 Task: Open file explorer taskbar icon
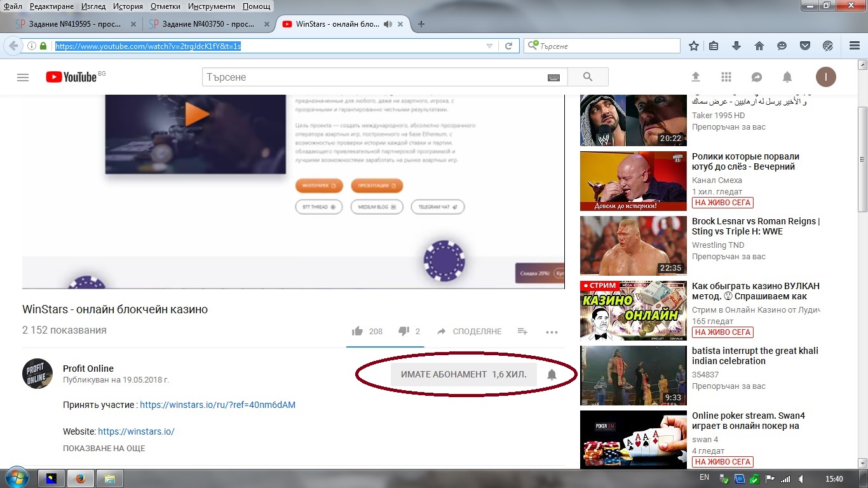pos(109,478)
